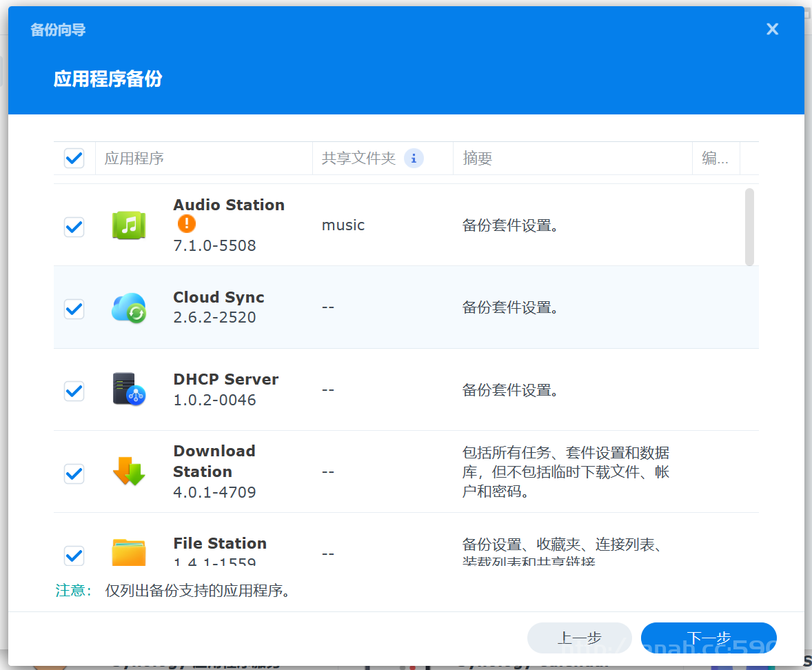The image size is (812, 670).
Task: Toggle the select-all checkbox in the header
Action: click(74, 159)
